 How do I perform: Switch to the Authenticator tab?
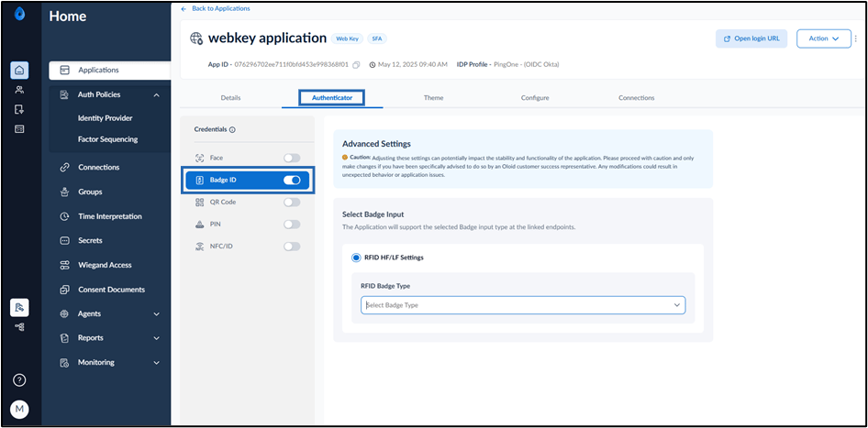(x=332, y=98)
